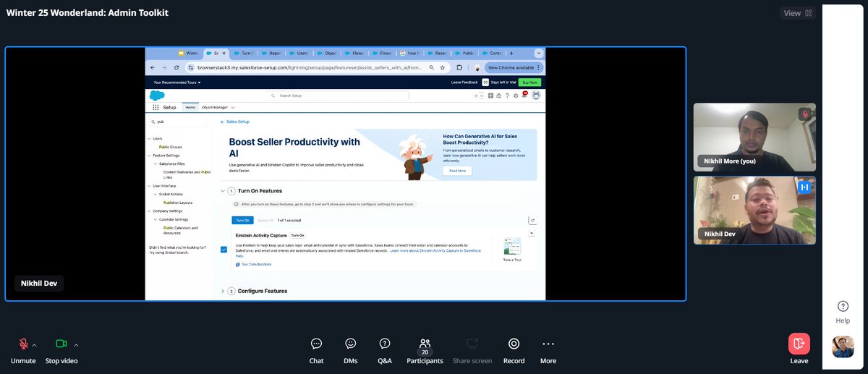The width and height of the screenshot is (868, 374).
Task: Open the Salesforce setup gear icon
Action: [516, 95]
